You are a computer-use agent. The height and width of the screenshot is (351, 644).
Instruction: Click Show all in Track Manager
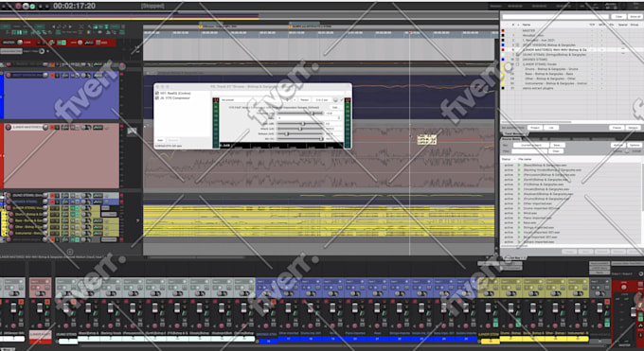[x=635, y=16]
